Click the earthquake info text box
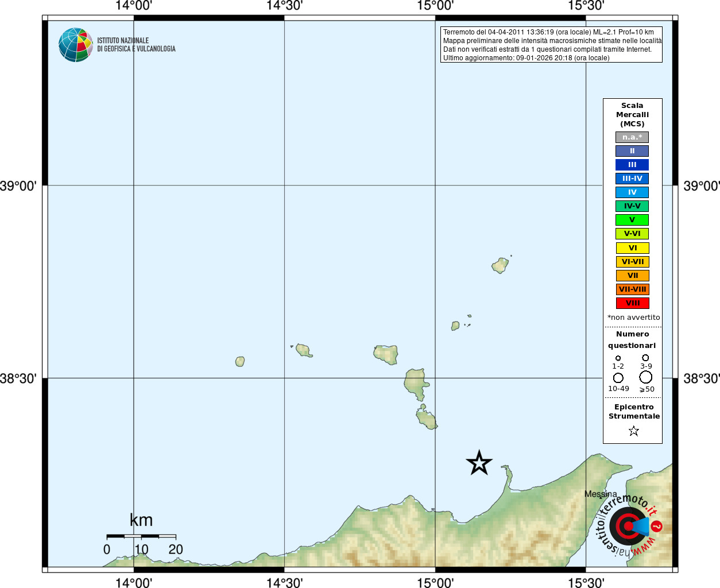720x588 pixels. tap(551, 45)
